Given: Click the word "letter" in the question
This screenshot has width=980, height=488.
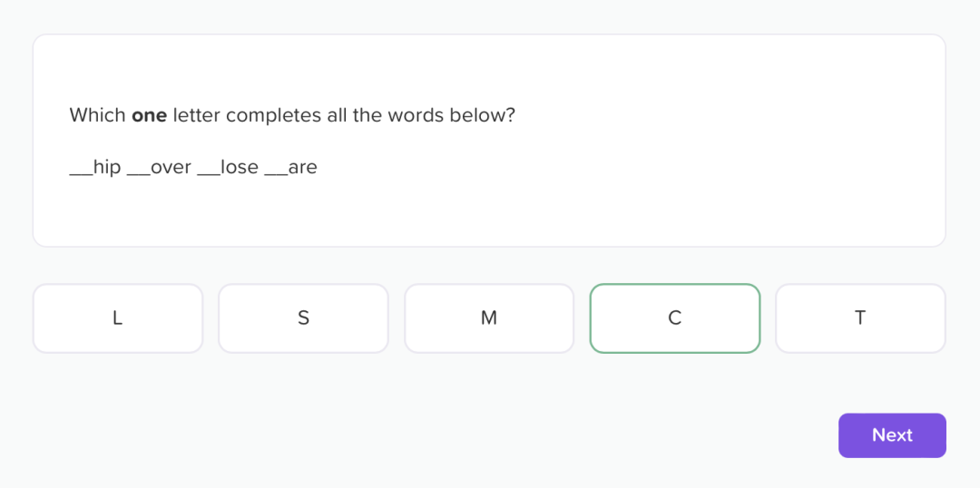Looking at the screenshot, I should click(x=196, y=116).
